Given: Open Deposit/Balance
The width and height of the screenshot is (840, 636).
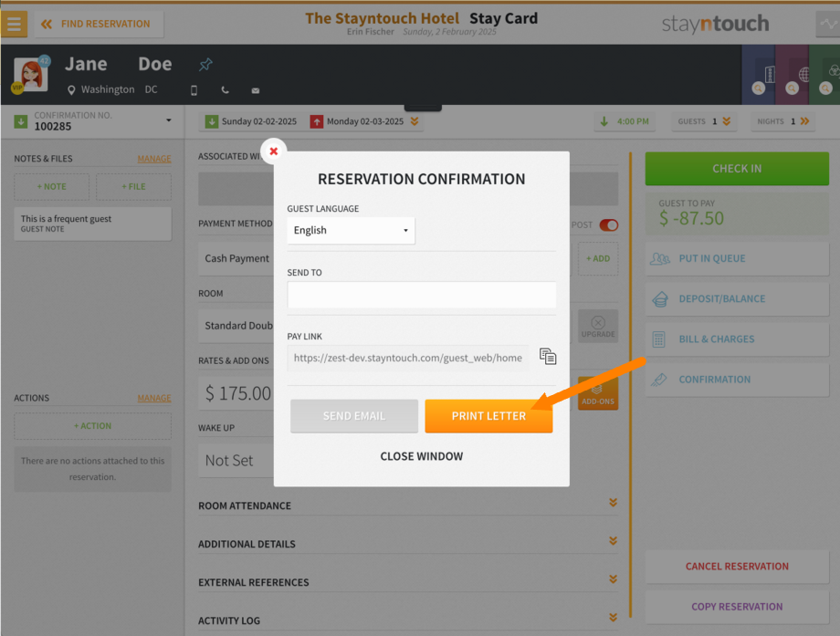Looking at the screenshot, I should point(737,298).
